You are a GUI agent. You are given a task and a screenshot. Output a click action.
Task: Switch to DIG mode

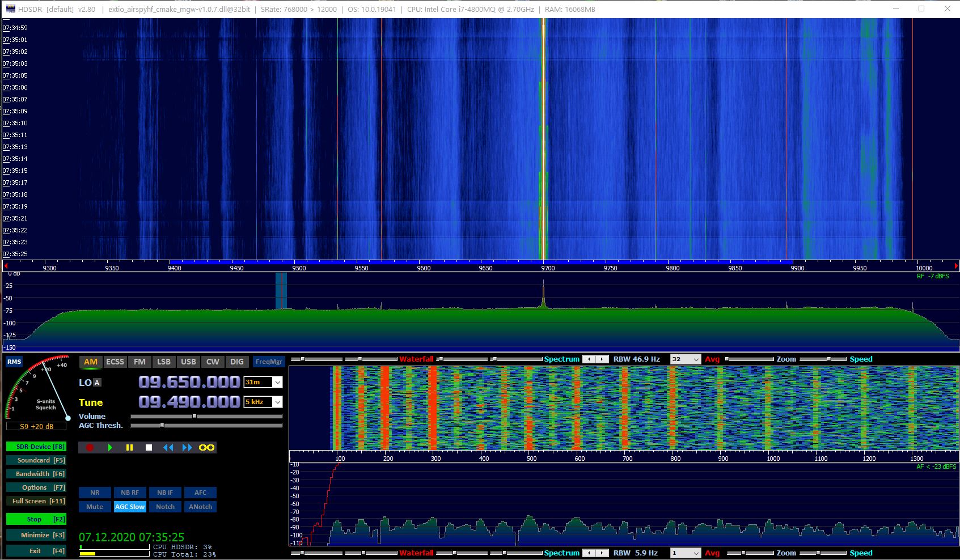coord(237,362)
